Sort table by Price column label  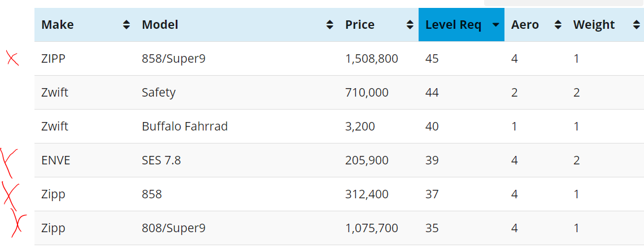point(360,25)
